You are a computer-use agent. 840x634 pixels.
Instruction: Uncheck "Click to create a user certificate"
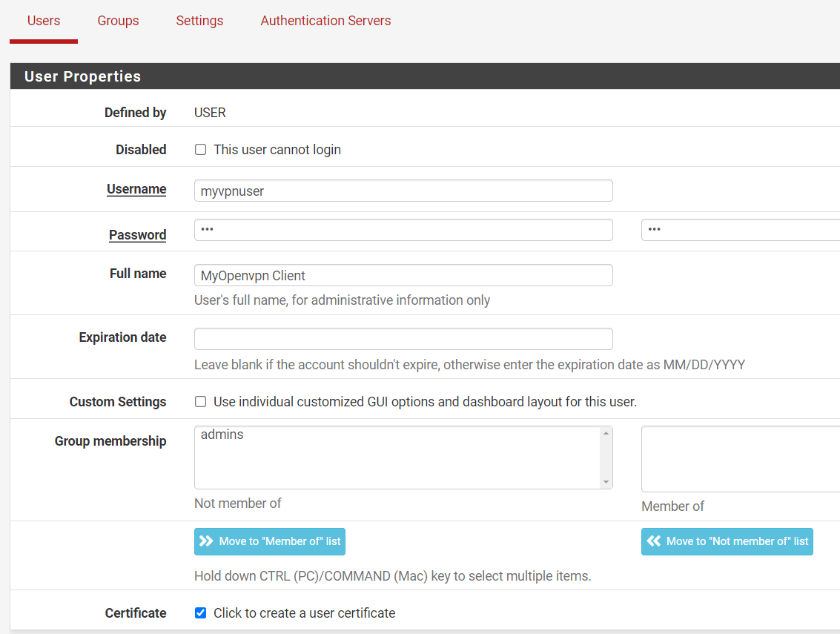coord(200,612)
